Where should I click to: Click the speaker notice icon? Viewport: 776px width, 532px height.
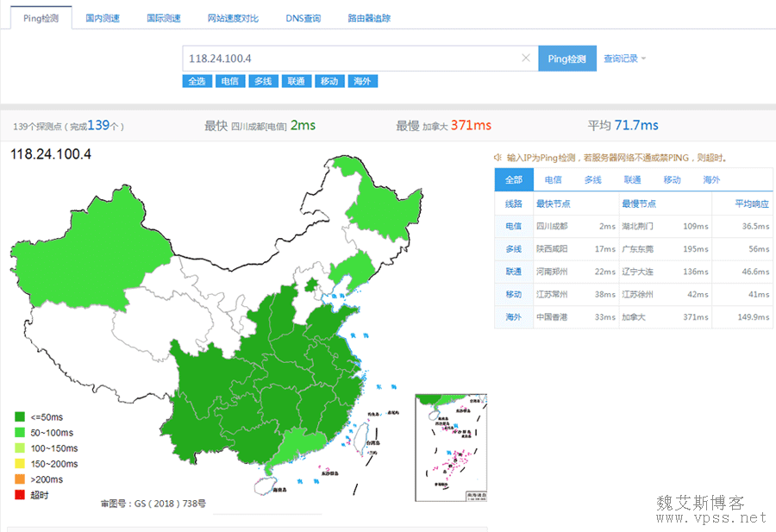click(x=498, y=158)
